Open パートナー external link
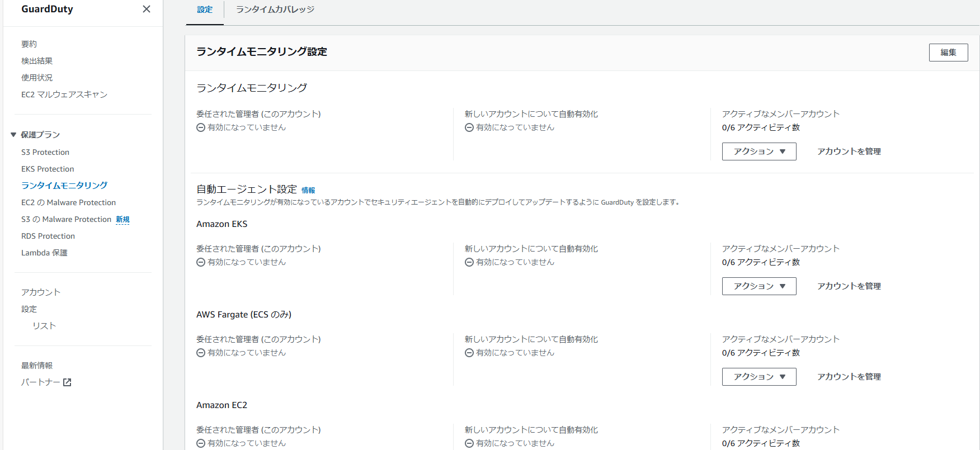The image size is (980, 450). click(46, 382)
